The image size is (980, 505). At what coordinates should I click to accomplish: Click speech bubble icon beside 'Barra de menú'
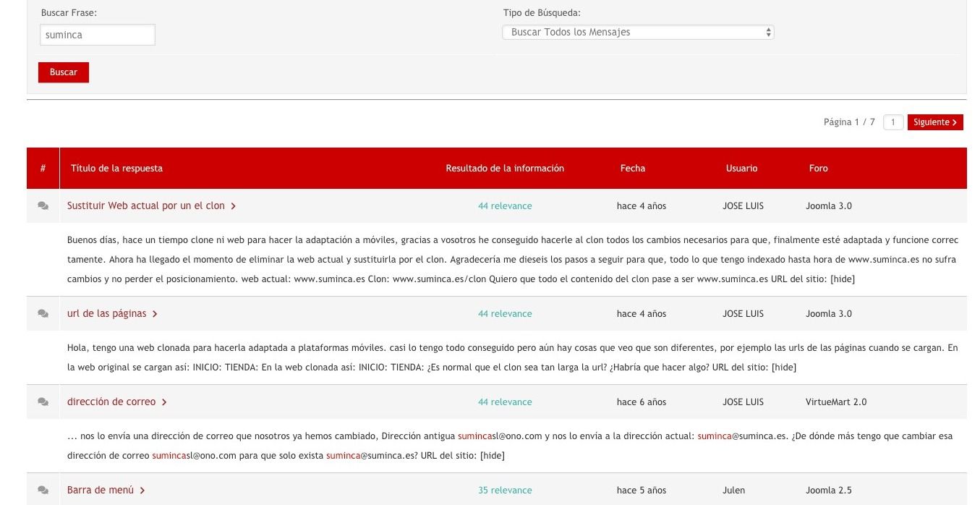click(43, 491)
